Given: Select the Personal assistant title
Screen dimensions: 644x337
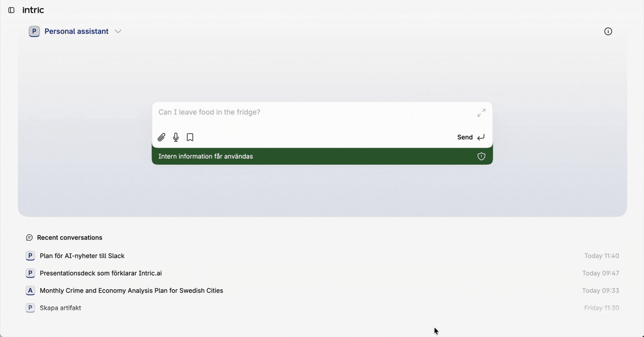Looking at the screenshot, I should point(76,31).
